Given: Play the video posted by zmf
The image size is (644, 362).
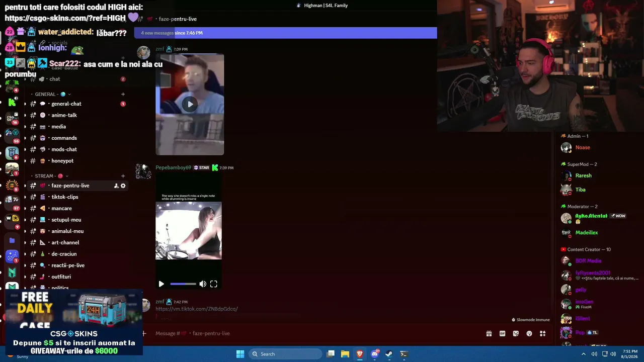Looking at the screenshot, I should [190, 104].
